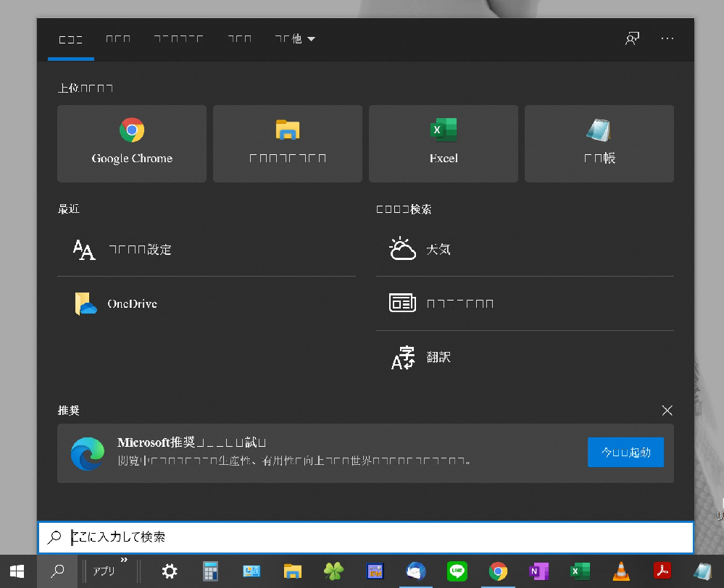Click the Microsoft推奨 recommendation headline text
Viewport: 724px width, 588px height.
191,442
